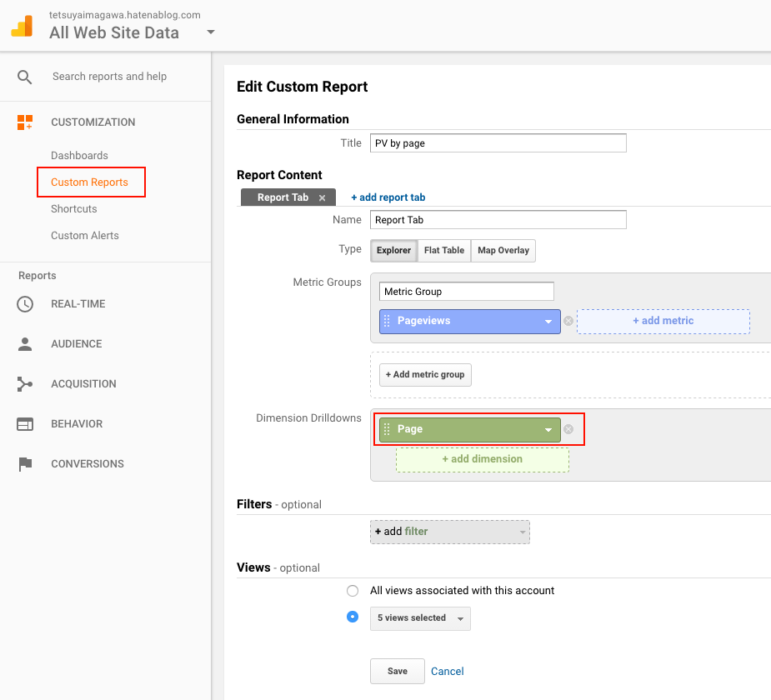Switch report type to Flat Table
Image resolution: width=771 pixels, height=700 pixels.
443,251
